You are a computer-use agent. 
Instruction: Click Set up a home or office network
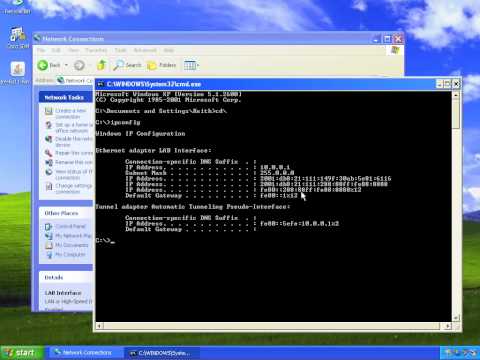pos(74,128)
